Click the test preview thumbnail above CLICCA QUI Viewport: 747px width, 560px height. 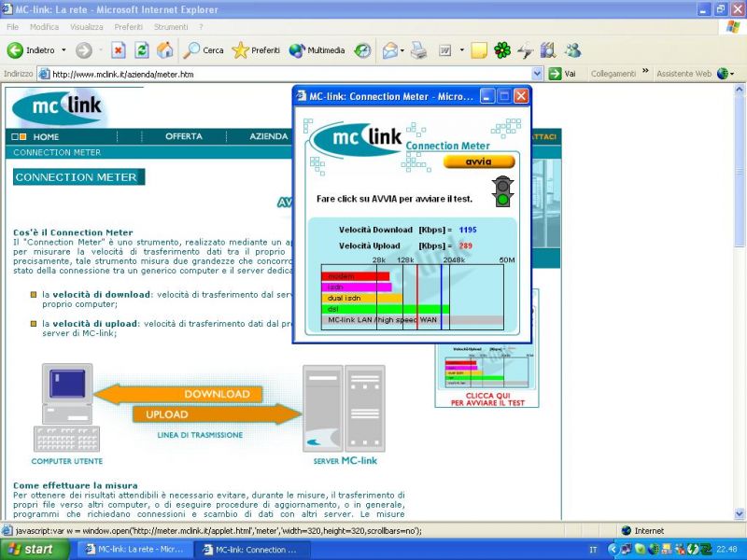[486, 367]
